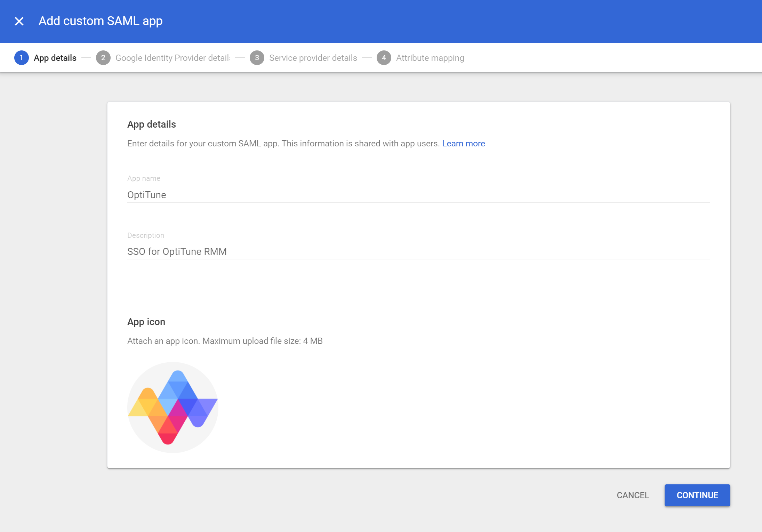This screenshot has width=762, height=532.
Task: Click the 'App icon' heading
Action: click(146, 322)
